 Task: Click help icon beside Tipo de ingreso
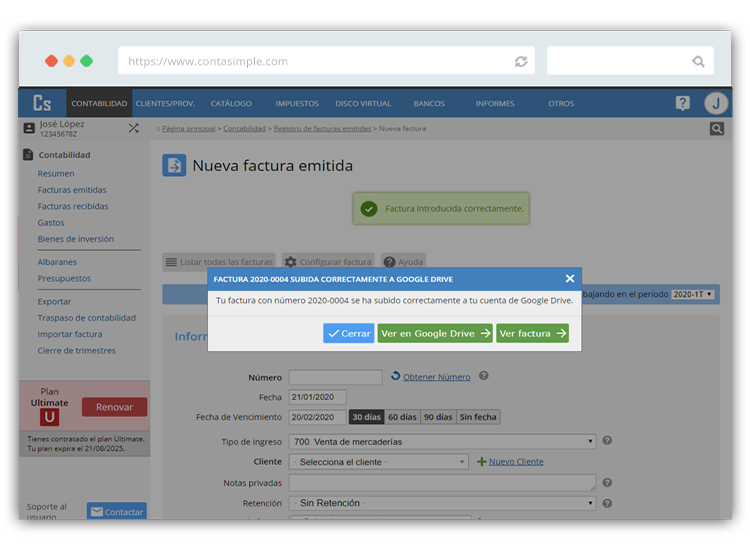point(607,441)
